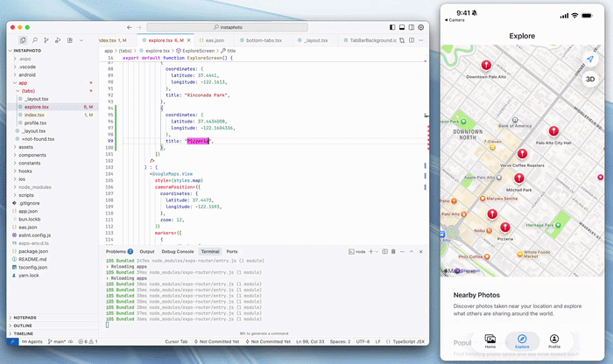Open profile.tsx in the file explorer
Viewport: 613px width, 364px height.
[x=35, y=122]
